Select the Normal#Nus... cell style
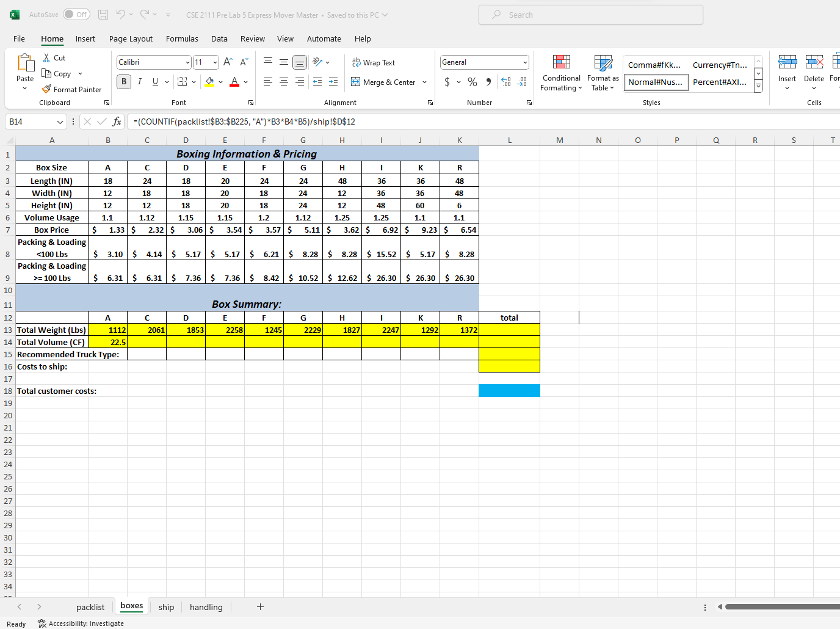Image resolution: width=840 pixels, height=629 pixels. point(656,82)
